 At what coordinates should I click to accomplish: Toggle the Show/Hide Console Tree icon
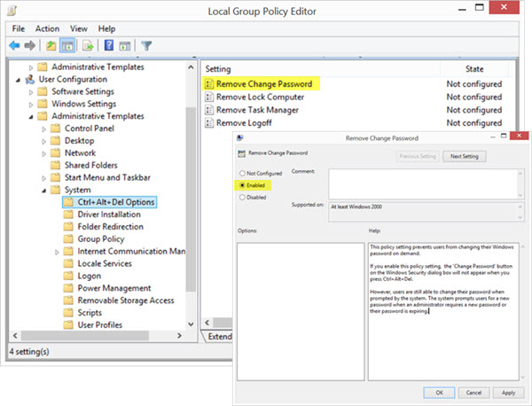point(67,45)
